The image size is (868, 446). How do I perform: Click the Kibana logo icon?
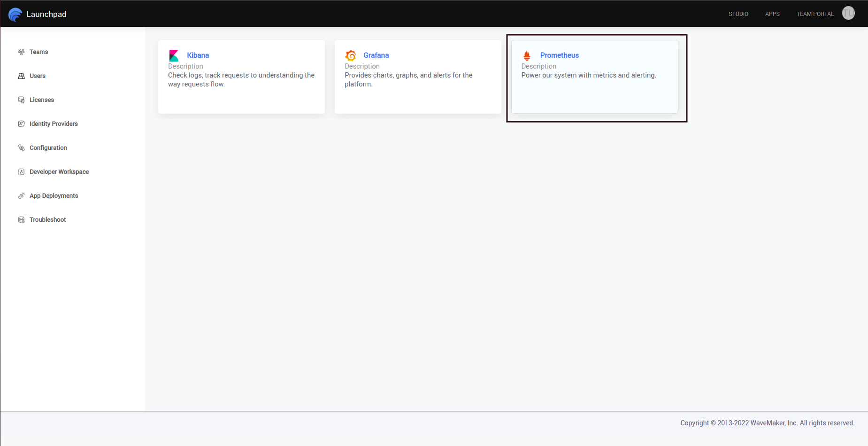(x=174, y=55)
